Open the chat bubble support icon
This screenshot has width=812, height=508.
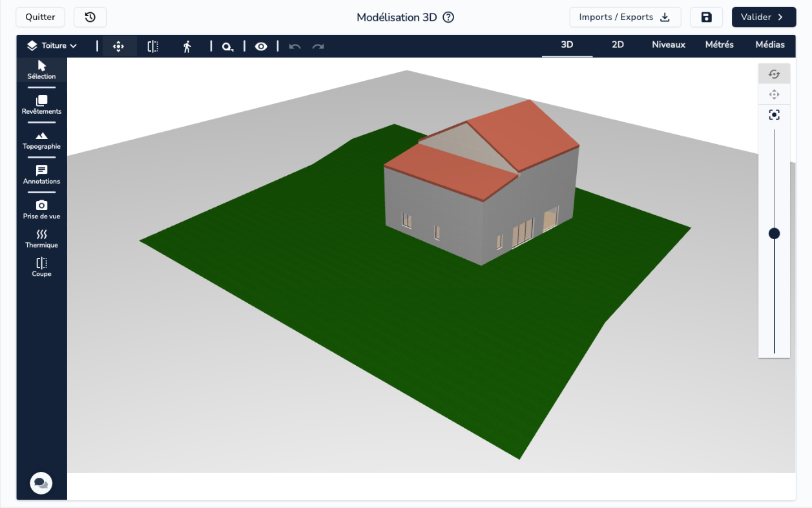[x=41, y=483]
